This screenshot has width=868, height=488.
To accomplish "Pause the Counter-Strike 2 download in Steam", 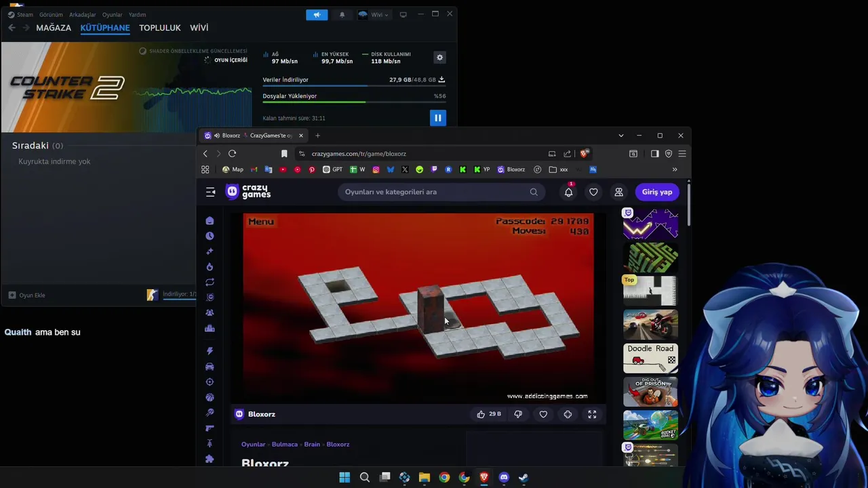I will pos(437,118).
